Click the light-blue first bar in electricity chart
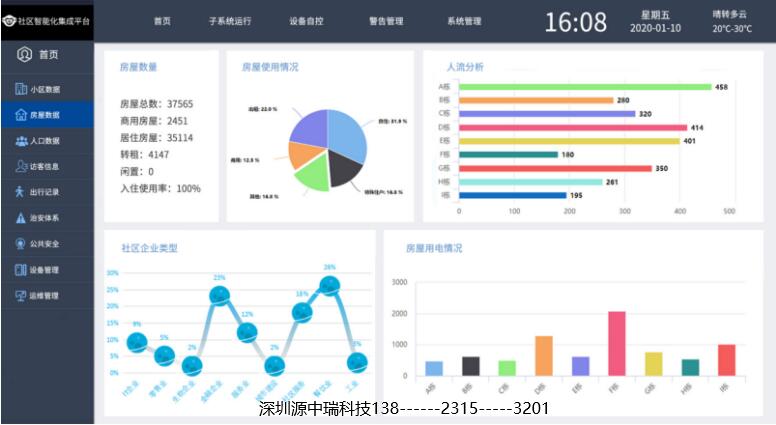Image resolution: width=776 pixels, height=425 pixels. 434,368
